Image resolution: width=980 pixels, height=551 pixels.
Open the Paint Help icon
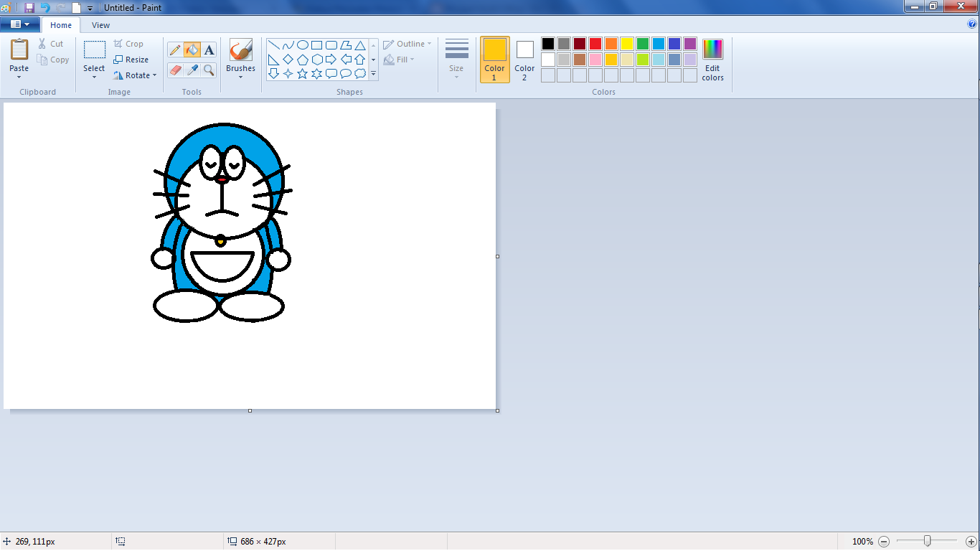pyautogui.click(x=972, y=24)
